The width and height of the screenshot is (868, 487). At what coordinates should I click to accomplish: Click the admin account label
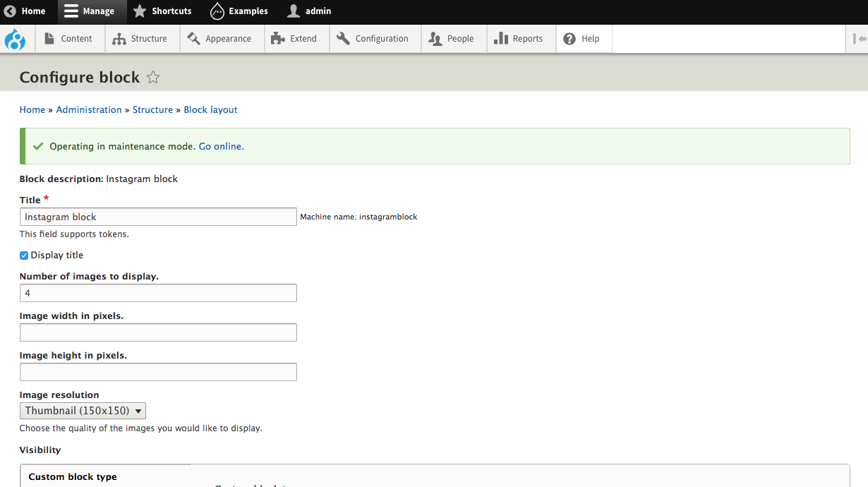tap(318, 11)
